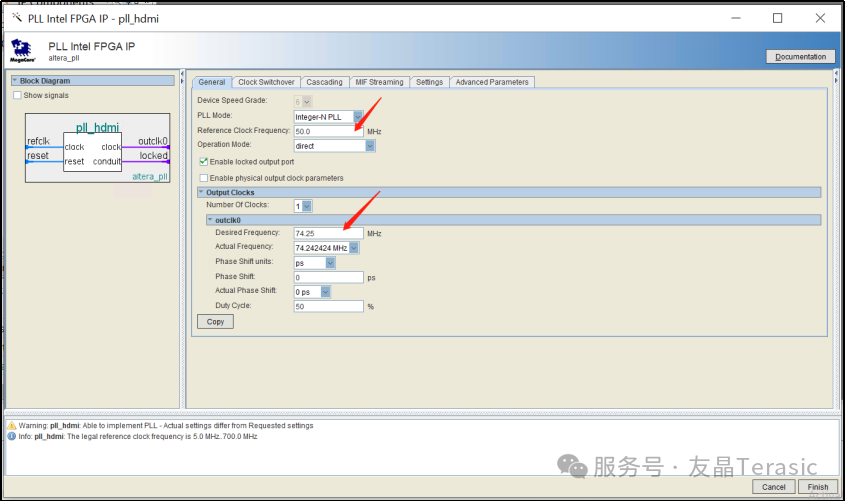Screen dimensions: 845x501
Task: Switch to the General tab
Action: coord(212,82)
